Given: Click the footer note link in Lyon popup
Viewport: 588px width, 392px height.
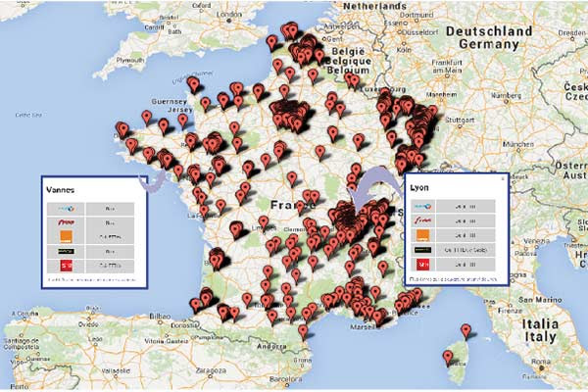Looking at the screenshot, I should click(x=454, y=279).
